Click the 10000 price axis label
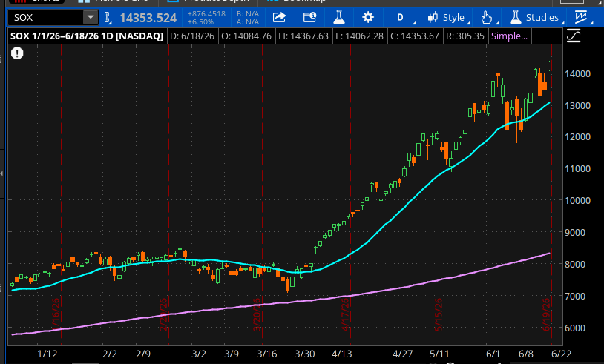Screen dimensions: 604x364 coord(577,200)
